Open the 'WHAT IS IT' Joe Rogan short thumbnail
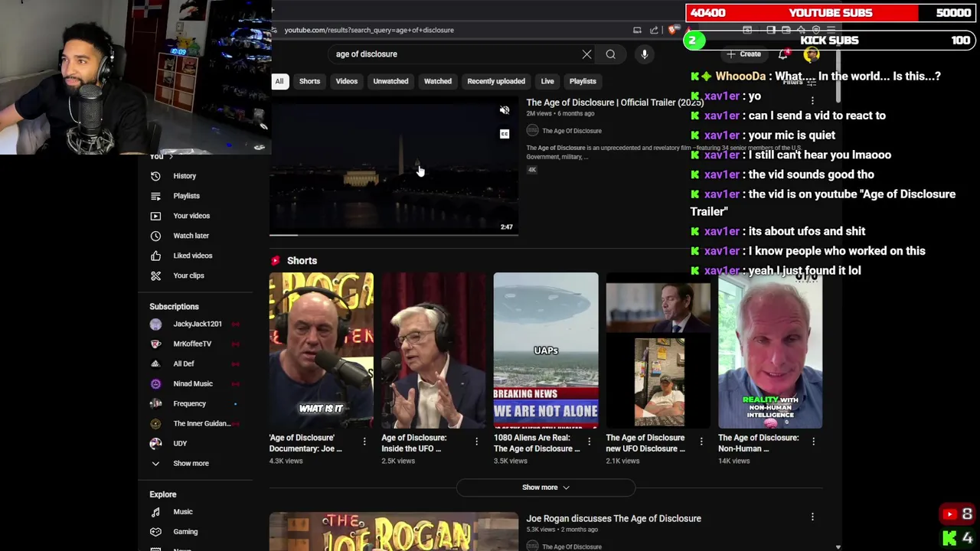The width and height of the screenshot is (980, 551). tap(322, 350)
